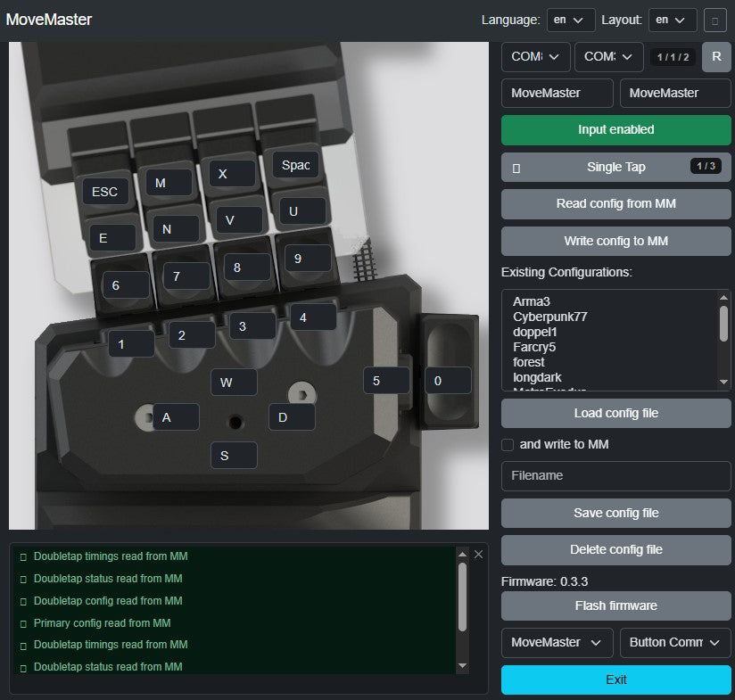The width and height of the screenshot is (735, 700).
Task: Open the MoveMaster dropdown above Exit
Action: (x=557, y=642)
